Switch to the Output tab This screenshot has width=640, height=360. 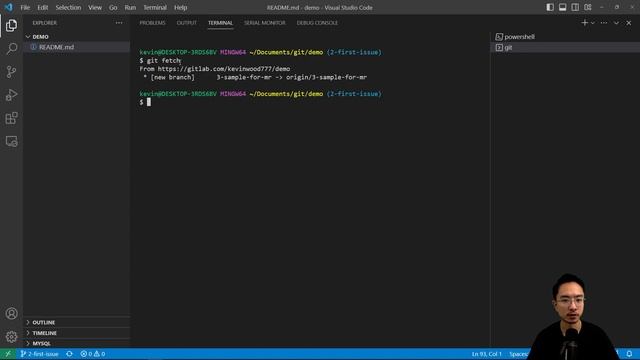click(x=187, y=23)
